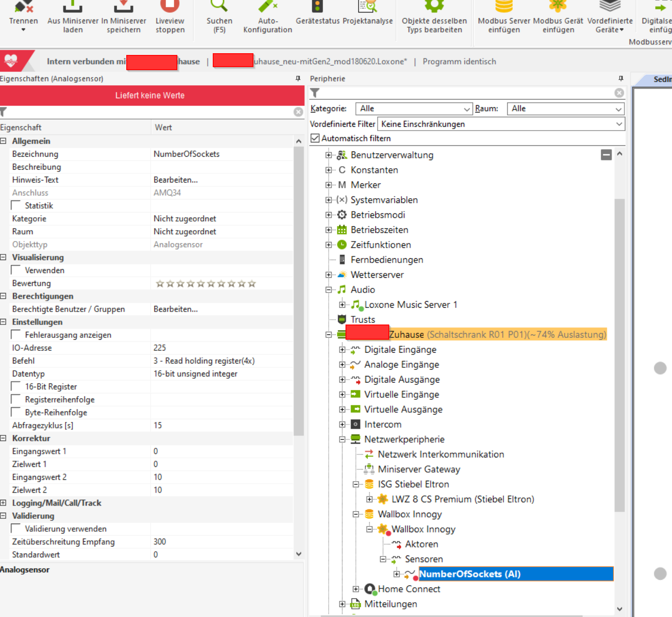Screen dimensions: 672x617
Task: Open the Kategorie dropdown
Action: pyautogui.click(x=413, y=109)
